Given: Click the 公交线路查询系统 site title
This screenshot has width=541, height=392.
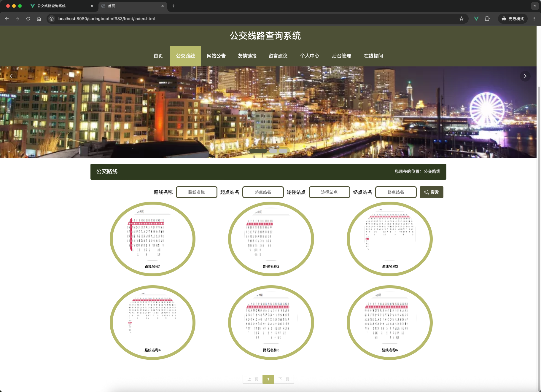Looking at the screenshot, I should point(265,36).
